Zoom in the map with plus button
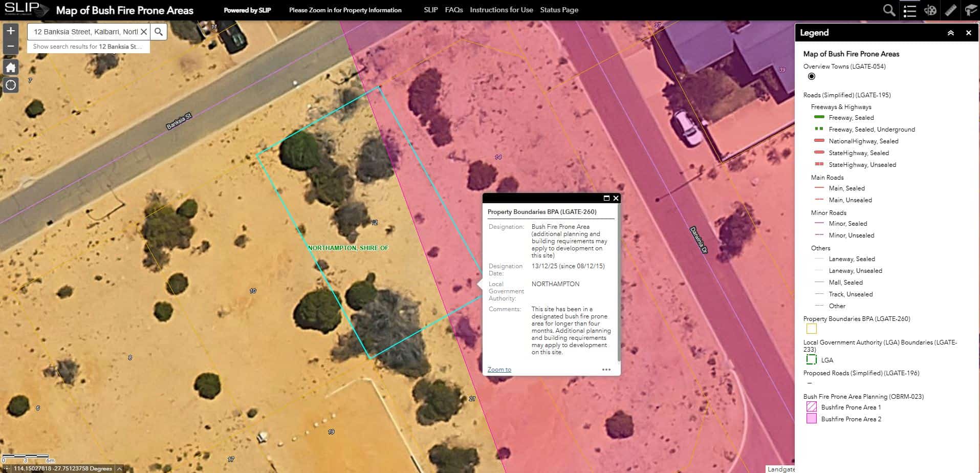This screenshot has height=473, width=980. [x=11, y=31]
